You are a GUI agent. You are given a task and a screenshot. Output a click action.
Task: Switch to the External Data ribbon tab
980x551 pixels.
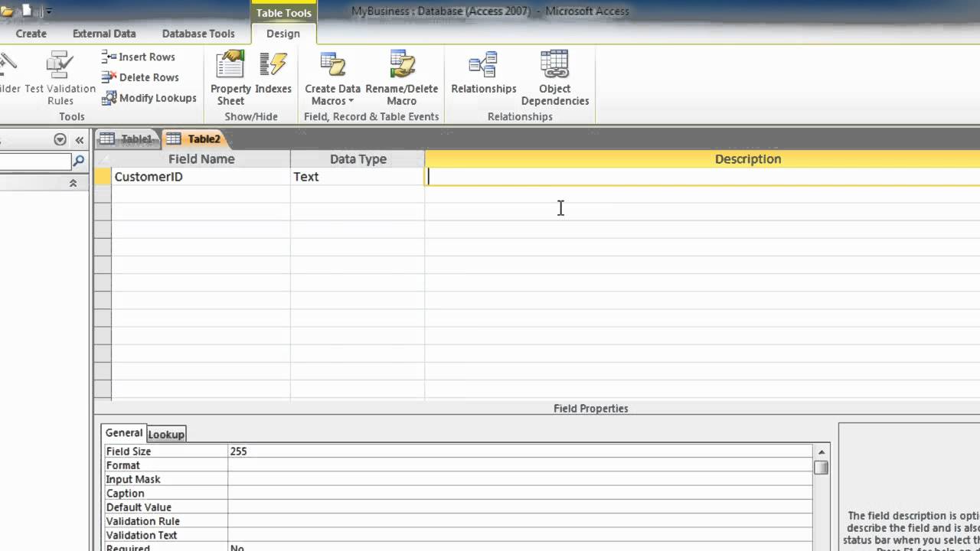tap(104, 34)
